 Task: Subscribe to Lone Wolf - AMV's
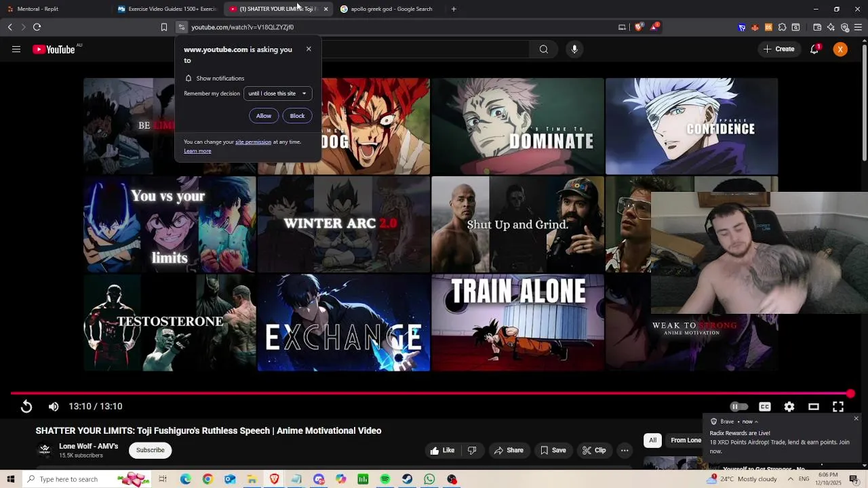tap(150, 450)
